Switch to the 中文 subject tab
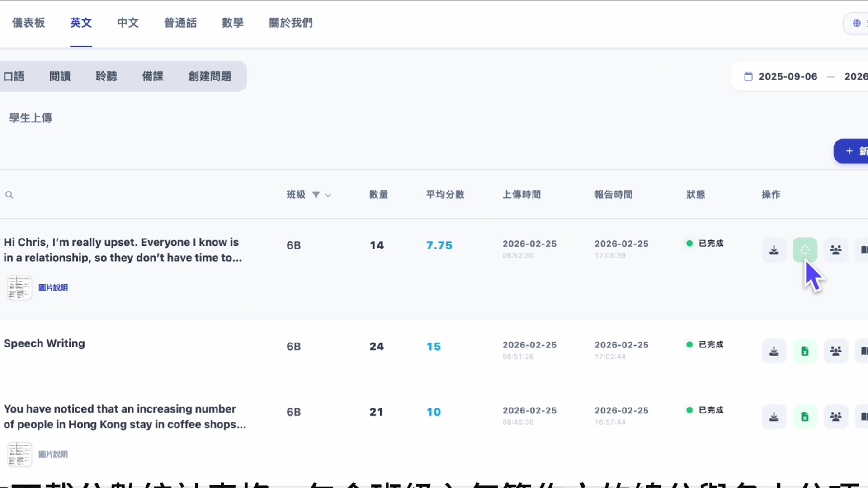 point(127,23)
